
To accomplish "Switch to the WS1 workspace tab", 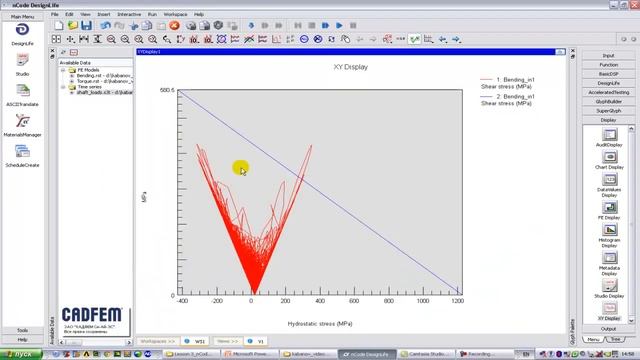I will click(x=195, y=341).
